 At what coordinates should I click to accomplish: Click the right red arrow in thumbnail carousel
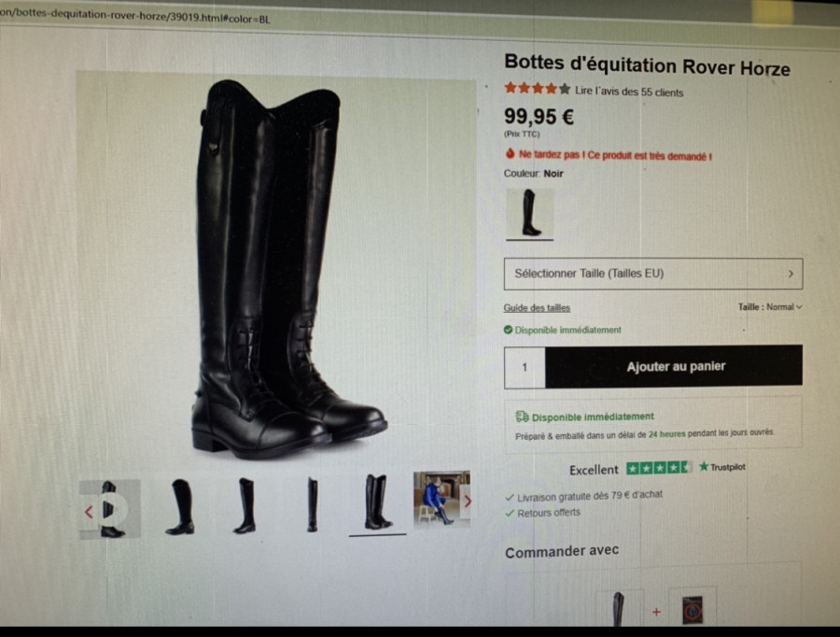(x=468, y=502)
